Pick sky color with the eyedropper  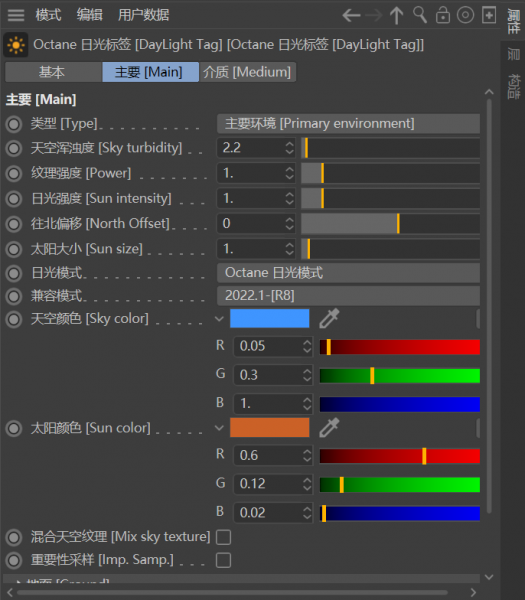click(329, 318)
